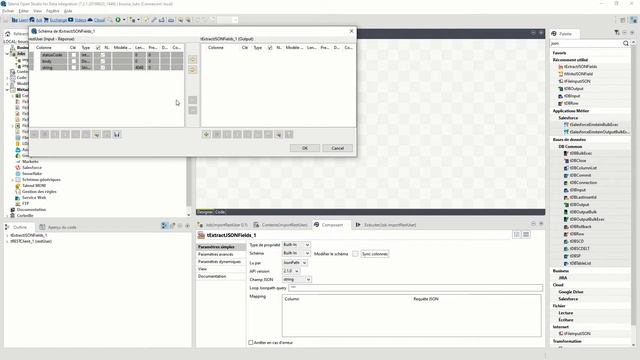The height and width of the screenshot is (360, 640).
Task: Expand Schémas génériques tree node
Action: click(13, 180)
